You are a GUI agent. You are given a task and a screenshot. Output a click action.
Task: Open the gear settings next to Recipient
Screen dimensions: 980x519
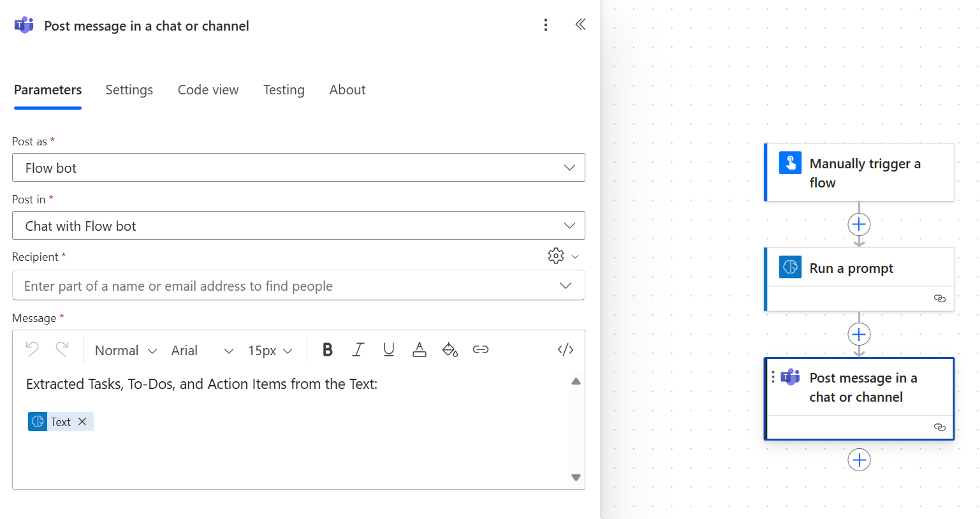[x=555, y=256]
